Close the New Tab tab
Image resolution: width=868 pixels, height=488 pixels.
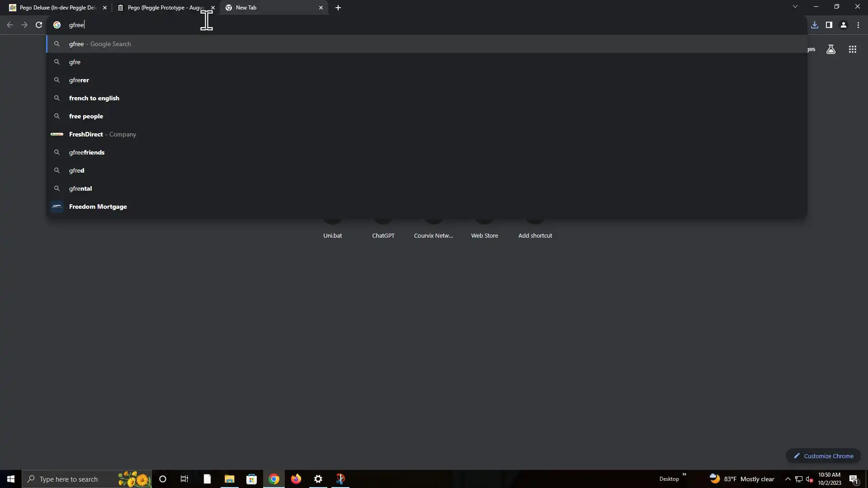point(321,8)
